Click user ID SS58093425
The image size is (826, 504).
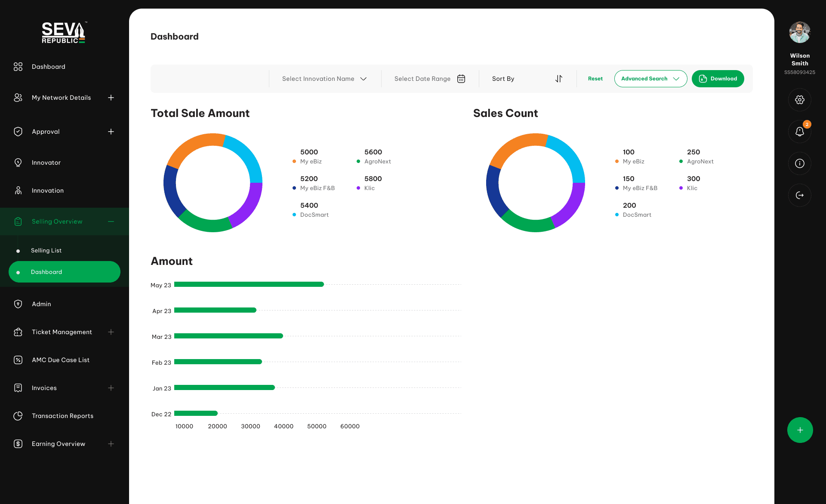tap(800, 72)
